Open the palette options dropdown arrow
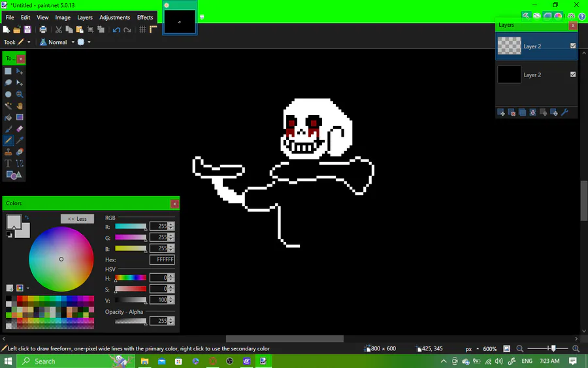Viewport: 588px width, 368px height. point(27,288)
